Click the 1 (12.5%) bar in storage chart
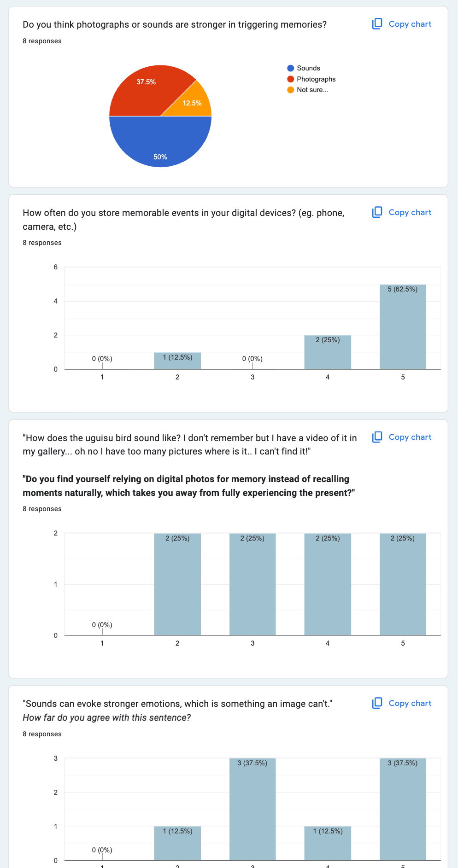The image size is (458, 868). coord(177,361)
